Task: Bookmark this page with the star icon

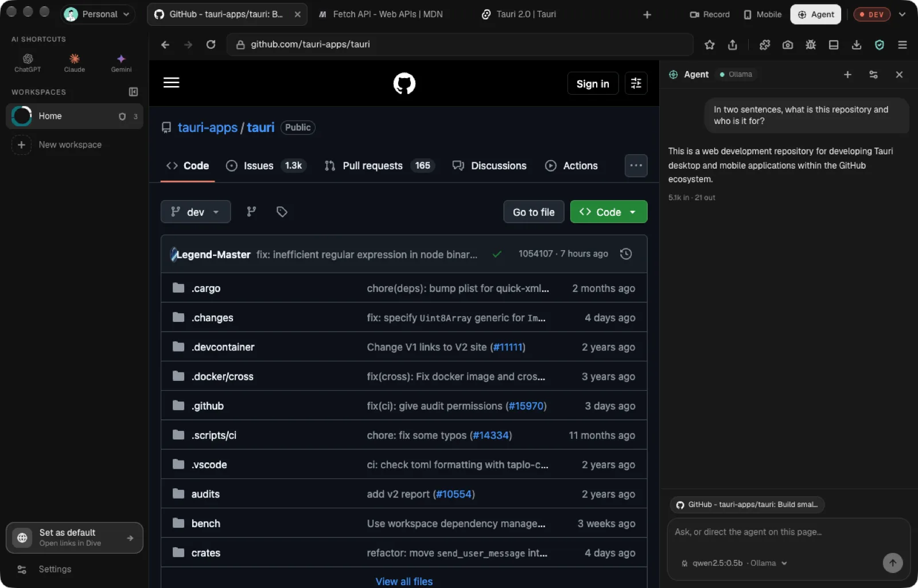Action: (x=710, y=45)
